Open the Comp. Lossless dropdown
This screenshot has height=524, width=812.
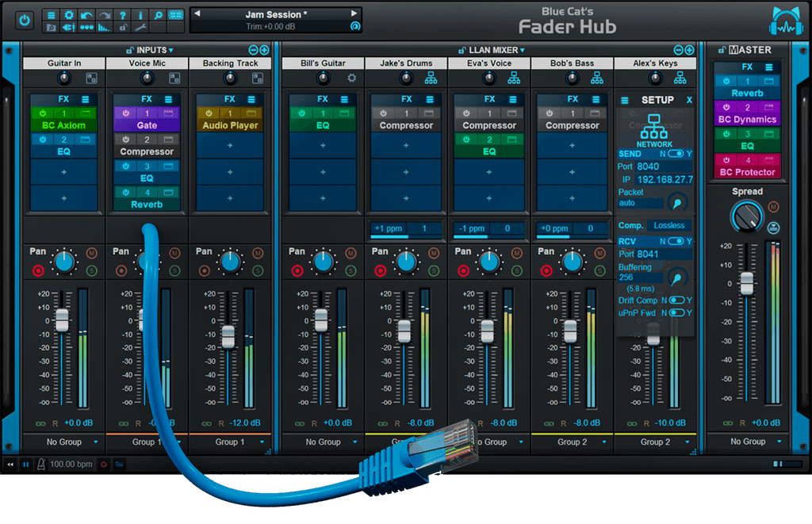(x=669, y=226)
